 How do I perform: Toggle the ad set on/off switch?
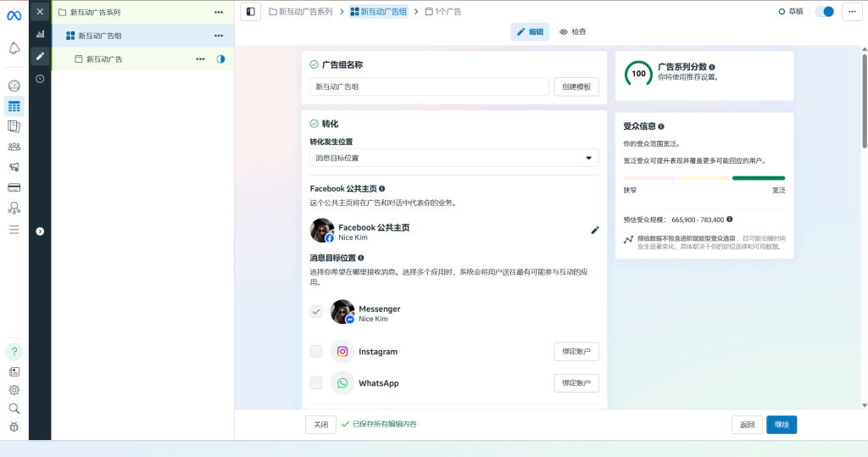(x=824, y=12)
